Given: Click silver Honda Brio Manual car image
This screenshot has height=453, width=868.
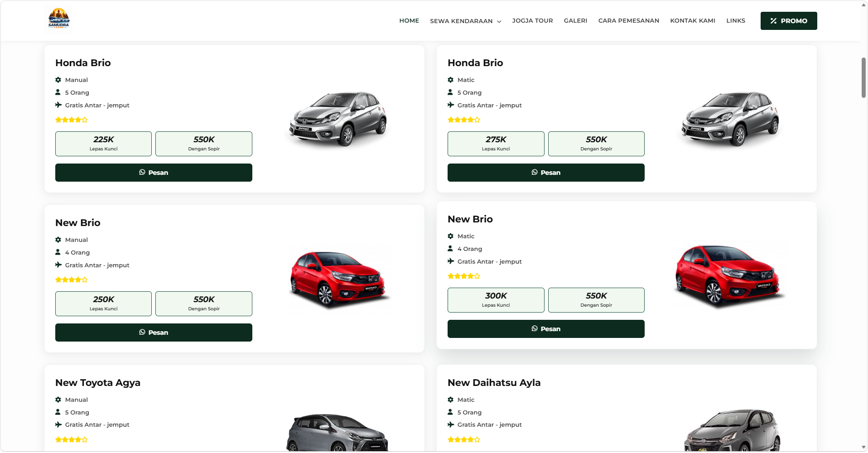Looking at the screenshot, I should point(338,119).
